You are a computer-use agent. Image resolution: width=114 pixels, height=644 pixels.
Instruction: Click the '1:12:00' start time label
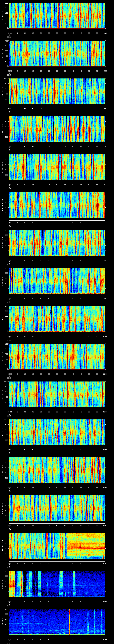(x=9, y=450)
